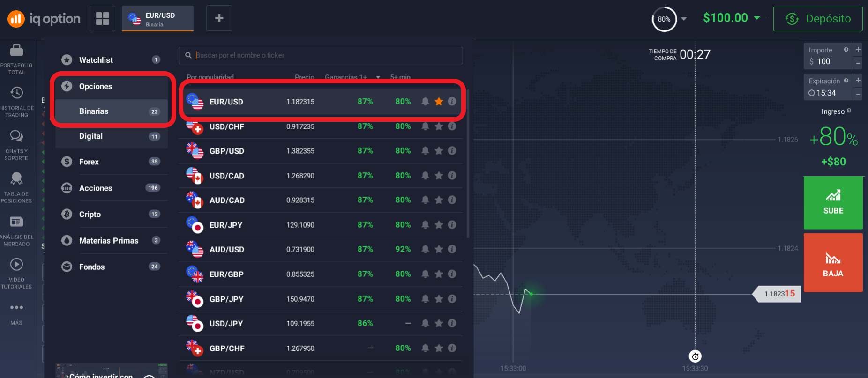
Task: Select the Binarias subcategory
Action: click(x=112, y=111)
